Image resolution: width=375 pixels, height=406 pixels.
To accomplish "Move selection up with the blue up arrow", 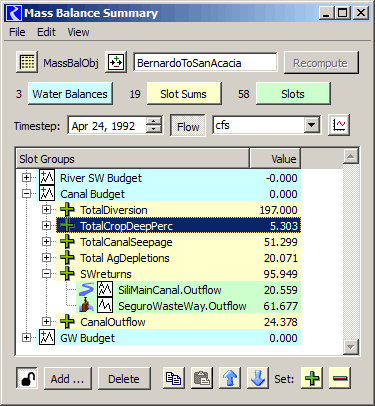I will 230,378.
